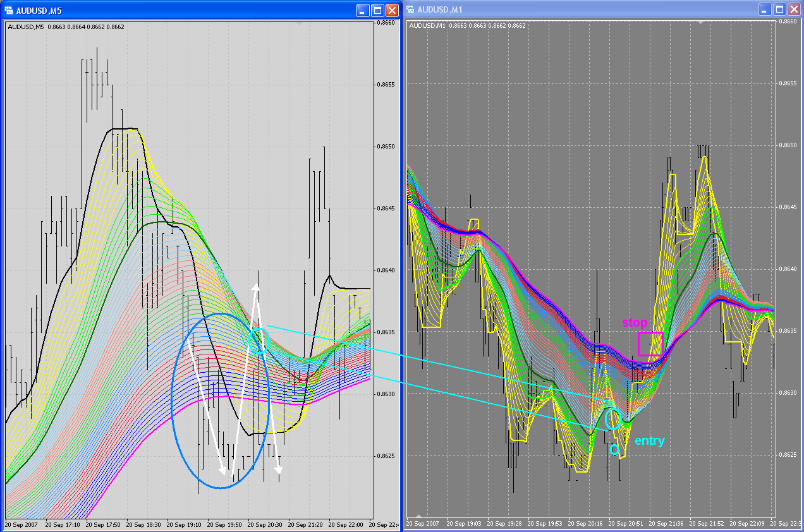Click 0.8630 price label in M5 window
This screenshot has height=532, width=804.
click(x=386, y=394)
